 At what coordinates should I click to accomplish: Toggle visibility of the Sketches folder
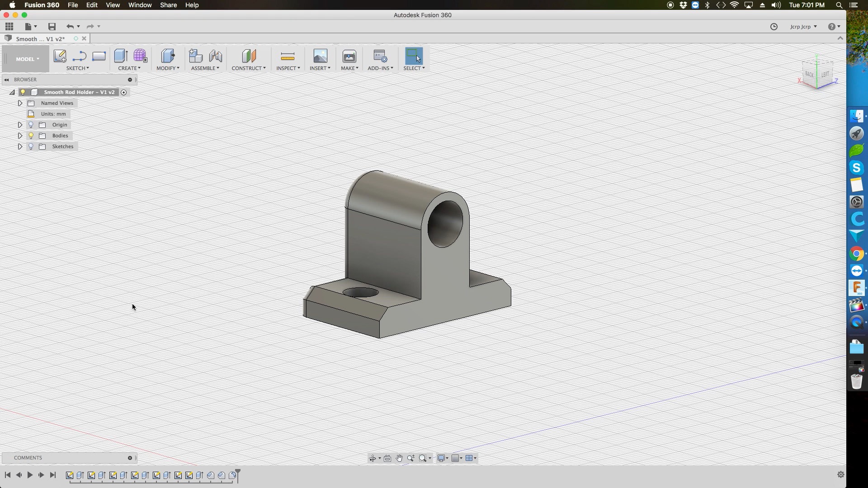click(31, 146)
